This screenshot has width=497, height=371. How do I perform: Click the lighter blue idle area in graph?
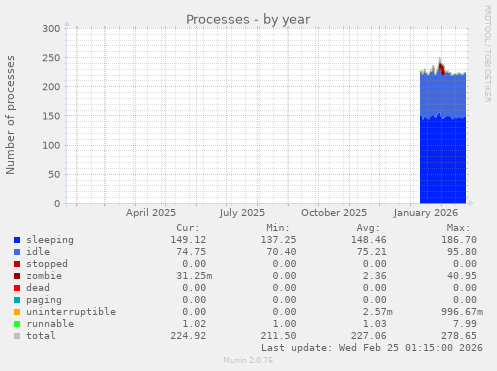[x=443, y=95]
